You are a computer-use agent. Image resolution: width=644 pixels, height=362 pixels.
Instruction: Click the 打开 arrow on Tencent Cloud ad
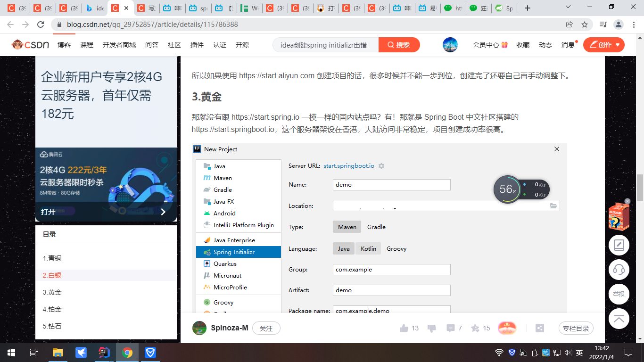(163, 212)
